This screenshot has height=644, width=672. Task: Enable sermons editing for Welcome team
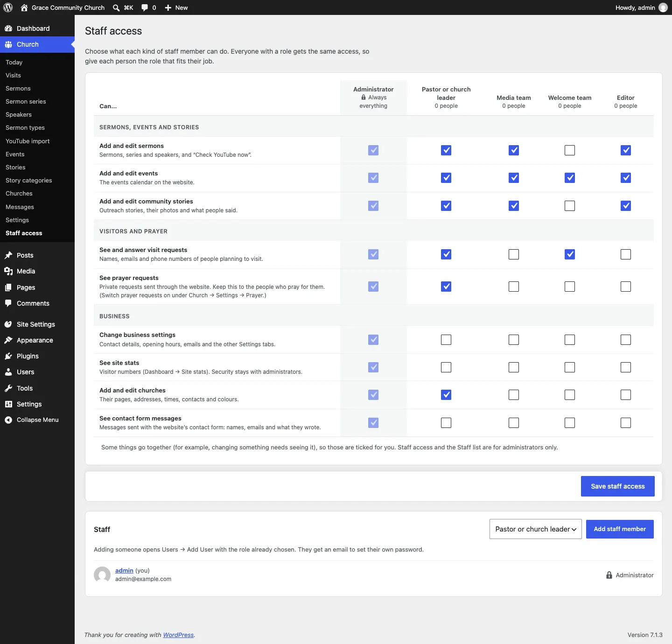570,150
